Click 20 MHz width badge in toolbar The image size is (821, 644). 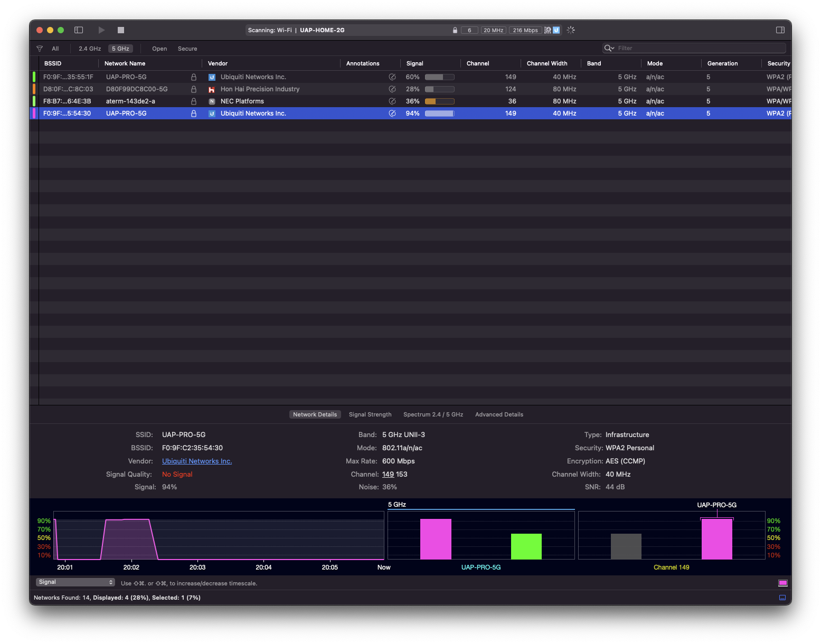click(x=494, y=30)
